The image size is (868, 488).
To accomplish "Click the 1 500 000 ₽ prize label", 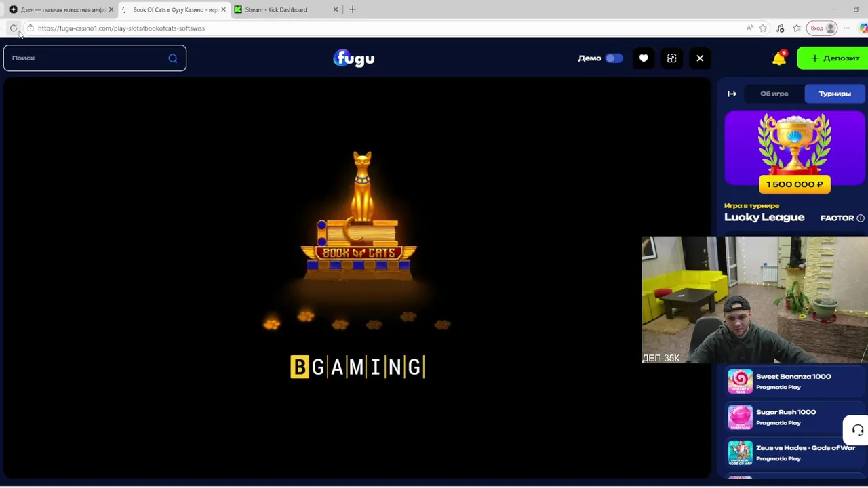I will (x=795, y=184).
